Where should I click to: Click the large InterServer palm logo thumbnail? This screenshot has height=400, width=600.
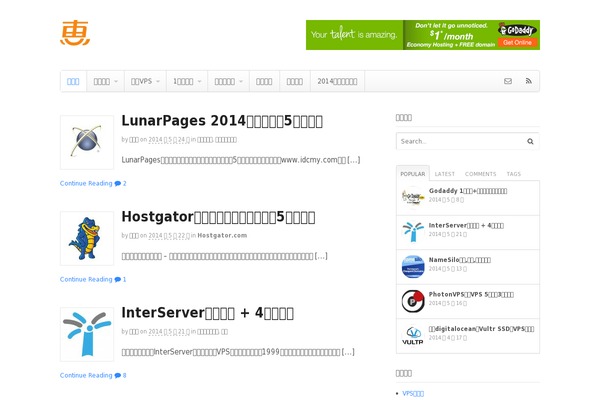(x=87, y=335)
